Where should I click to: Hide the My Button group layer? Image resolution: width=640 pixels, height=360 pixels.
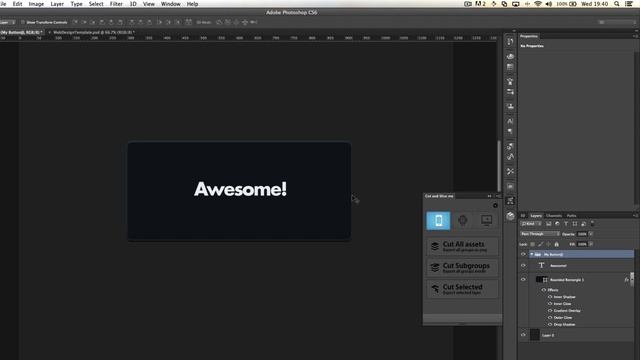pyautogui.click(x=523, y=254)
